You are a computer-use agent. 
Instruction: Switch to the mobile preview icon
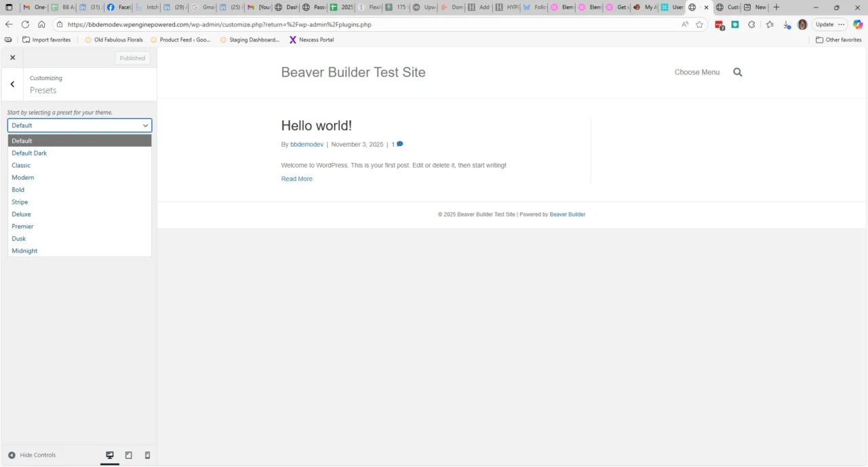[x=147, y=455]
